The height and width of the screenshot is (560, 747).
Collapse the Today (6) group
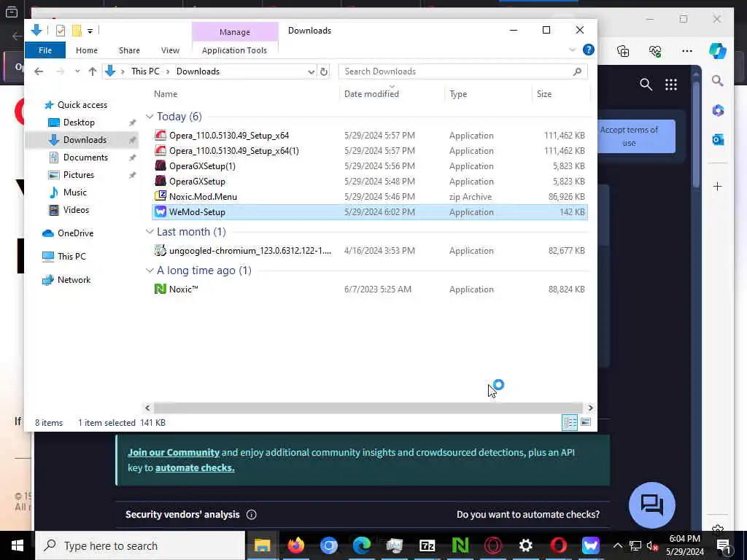pos(149,117)
